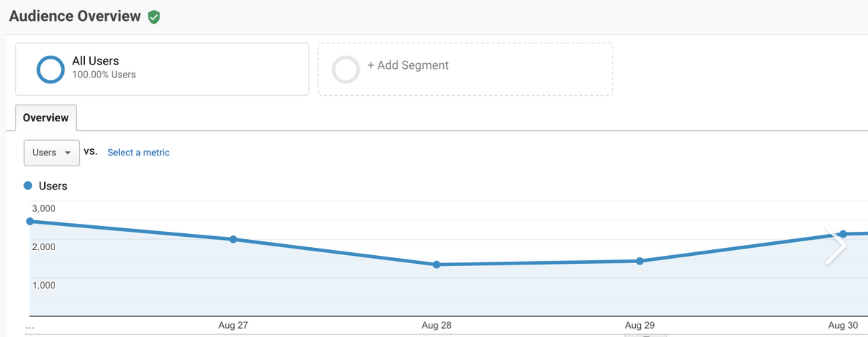The width and height of the screenshot is (868, 337).
Task: Click the Aug 29 data point marker
Action: (x=639, y=261)
